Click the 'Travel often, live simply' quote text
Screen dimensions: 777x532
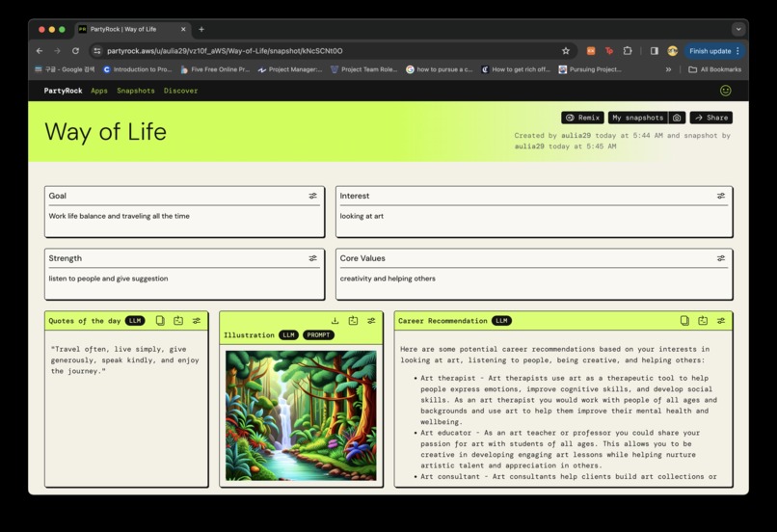coord(125,360)
